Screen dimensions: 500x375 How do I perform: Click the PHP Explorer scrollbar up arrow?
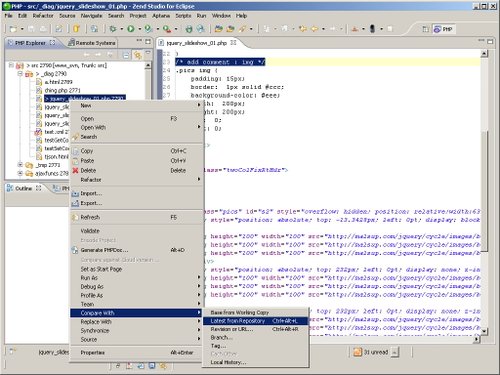coord(148,66)
